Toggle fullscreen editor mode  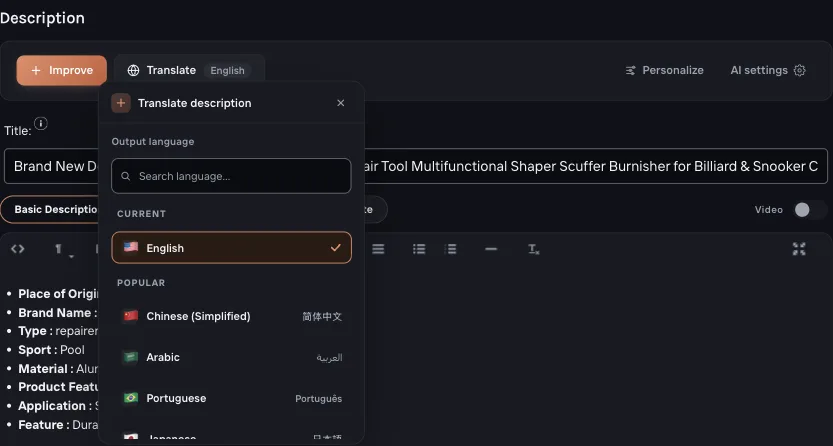click(x=799, y=249)
